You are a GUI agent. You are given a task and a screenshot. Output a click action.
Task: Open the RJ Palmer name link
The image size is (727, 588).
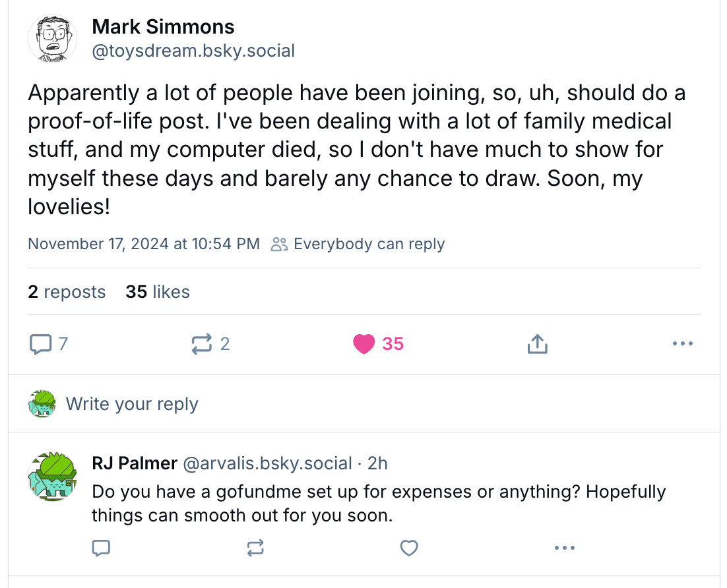[135, 463]
